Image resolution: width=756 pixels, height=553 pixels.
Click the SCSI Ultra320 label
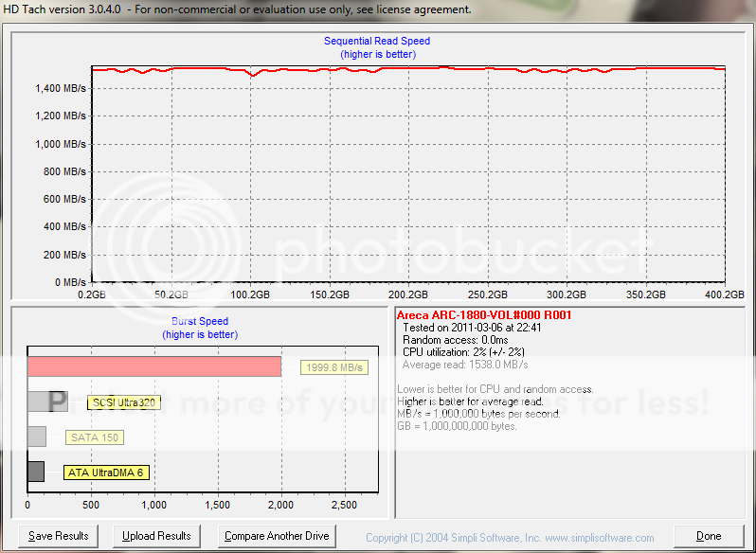click(x=124, y=402)
